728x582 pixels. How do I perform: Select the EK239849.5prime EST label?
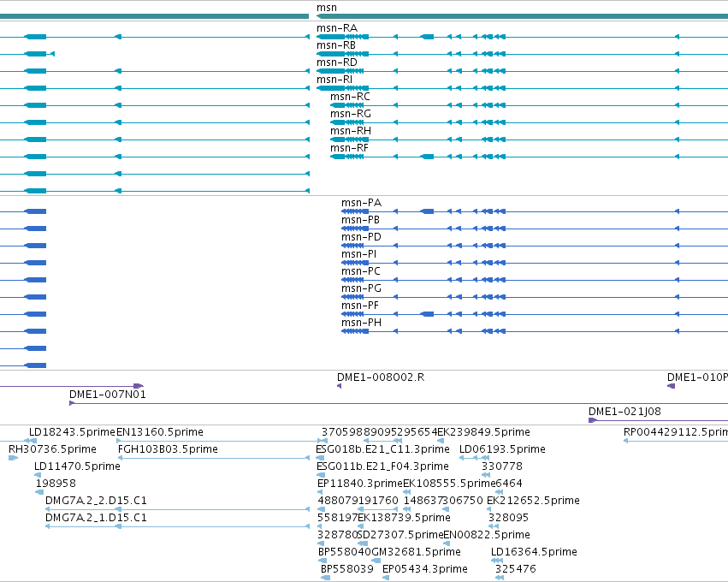point(483,432)
